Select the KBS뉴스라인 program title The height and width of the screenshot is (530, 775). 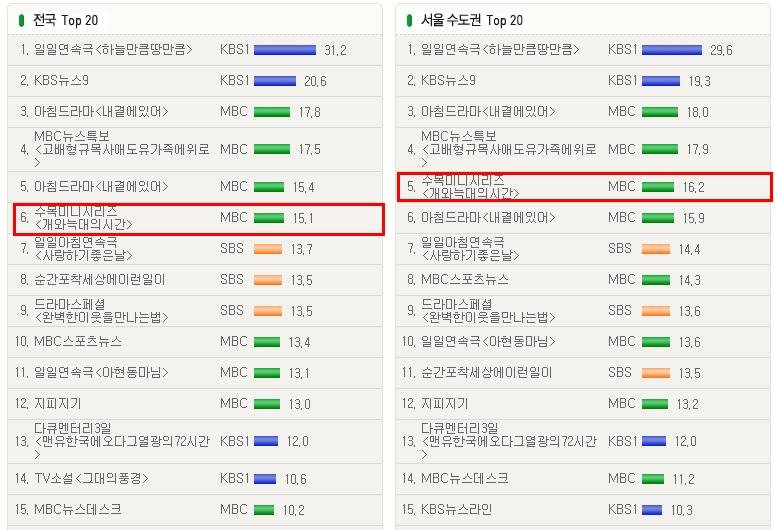[456, 509]
